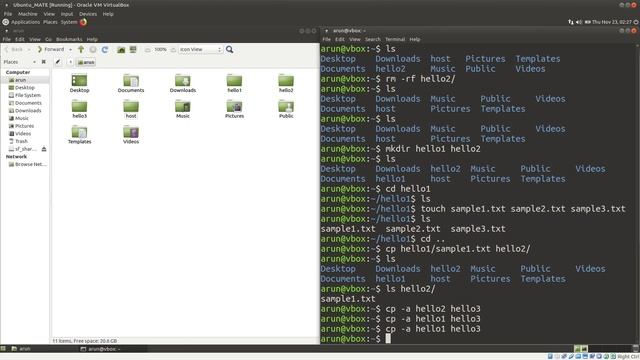The image size is (640, 360).
Task: Click the arun path bar button
Action: (86, 62)
